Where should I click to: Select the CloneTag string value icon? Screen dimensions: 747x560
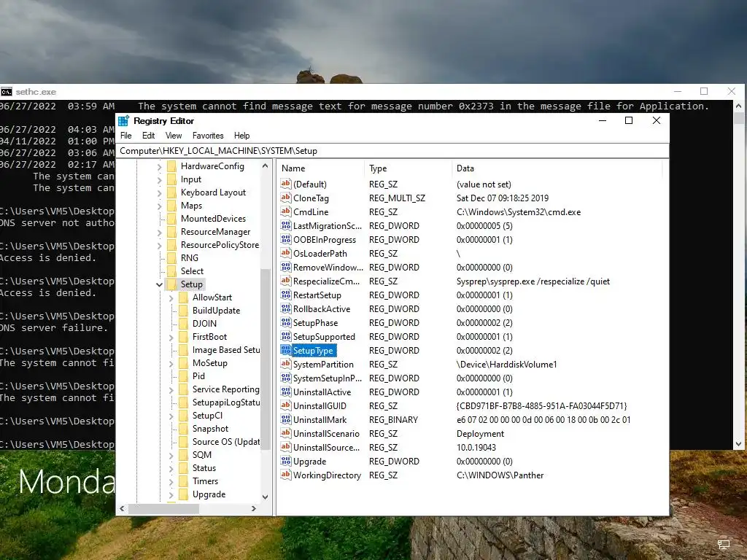pyautogui.click(x=286, y=198)
